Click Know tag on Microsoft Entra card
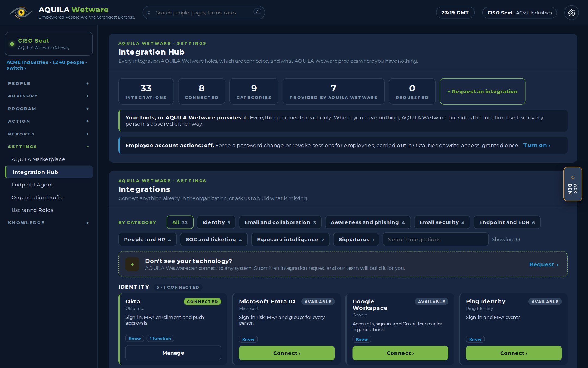The height and width of the screenshot is (368, 588). click(x=248, y=339)
